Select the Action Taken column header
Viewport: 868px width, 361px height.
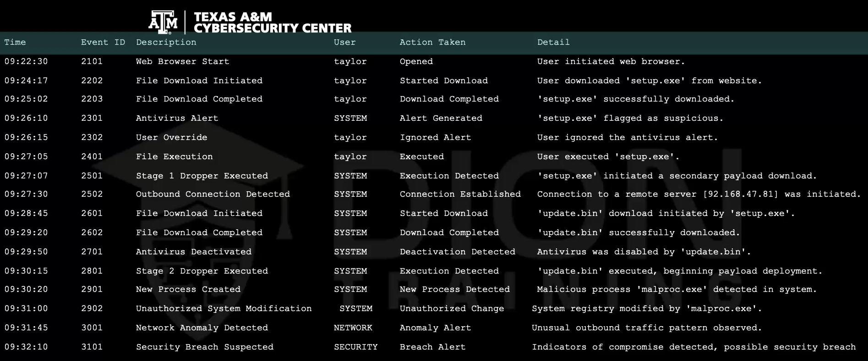point(432,42)
